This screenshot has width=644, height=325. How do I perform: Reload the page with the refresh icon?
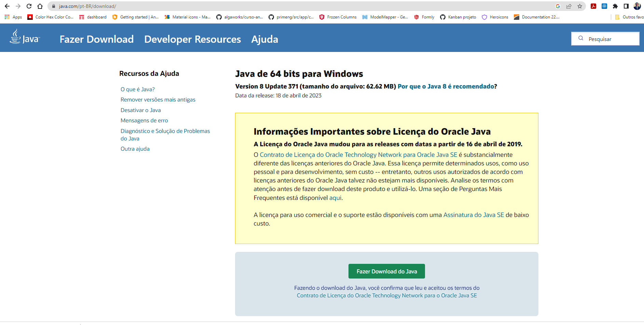click(29, 6)
